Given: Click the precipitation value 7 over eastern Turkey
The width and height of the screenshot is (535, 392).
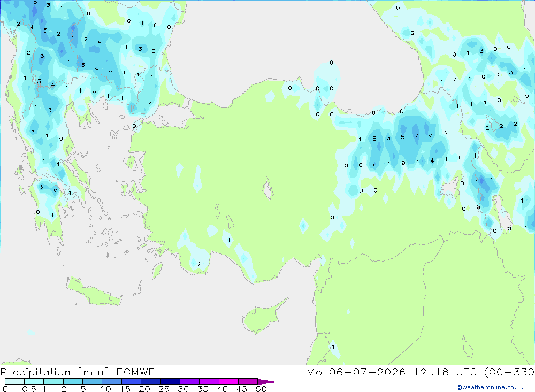Looking at the screenshot, I should tap(417, 136).
